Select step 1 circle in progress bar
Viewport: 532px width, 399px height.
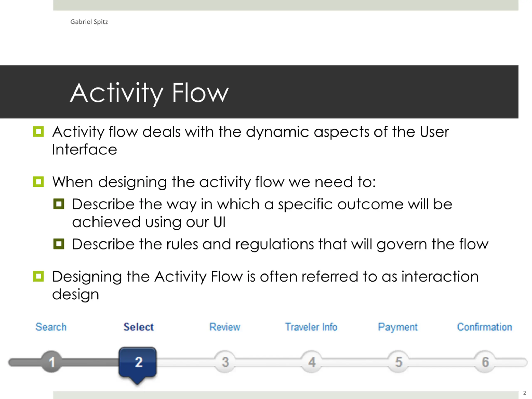coord(52,362)
